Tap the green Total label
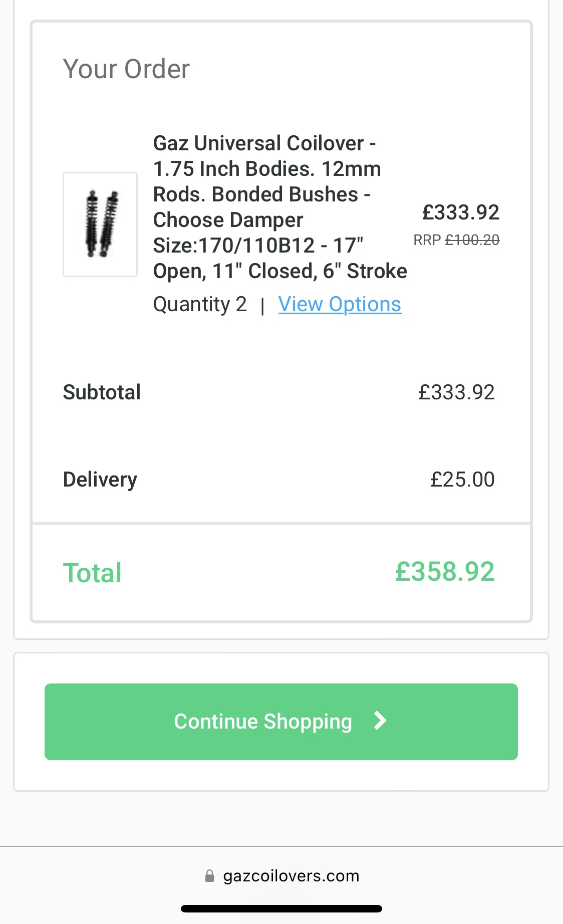 pos(92,573)
